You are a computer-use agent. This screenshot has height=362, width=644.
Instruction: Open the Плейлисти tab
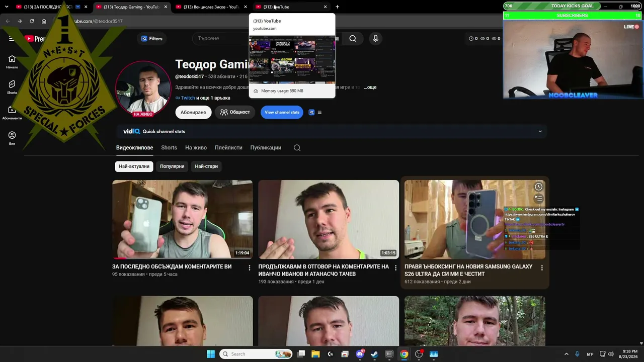click(x=228, y=148)
